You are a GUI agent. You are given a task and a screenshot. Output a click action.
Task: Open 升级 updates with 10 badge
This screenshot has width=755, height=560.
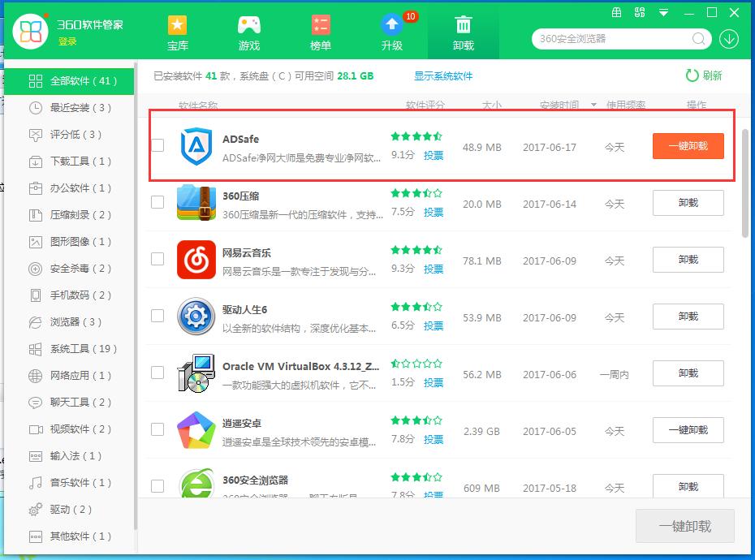click(392, 33)
